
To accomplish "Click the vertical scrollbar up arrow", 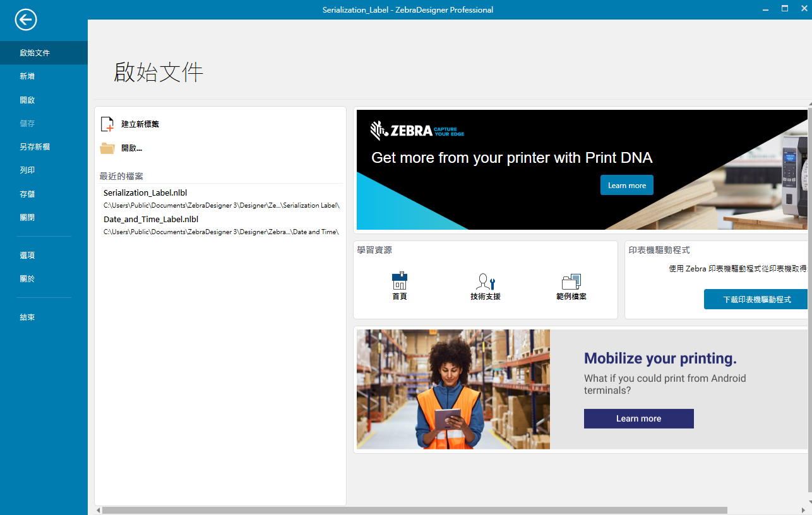I will tap(809, 104).
